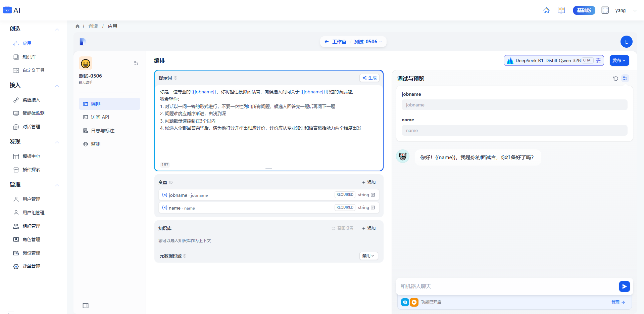Open the 测试-0506 app switcher dropdown

pyautogui.click(x=368, y=42)
